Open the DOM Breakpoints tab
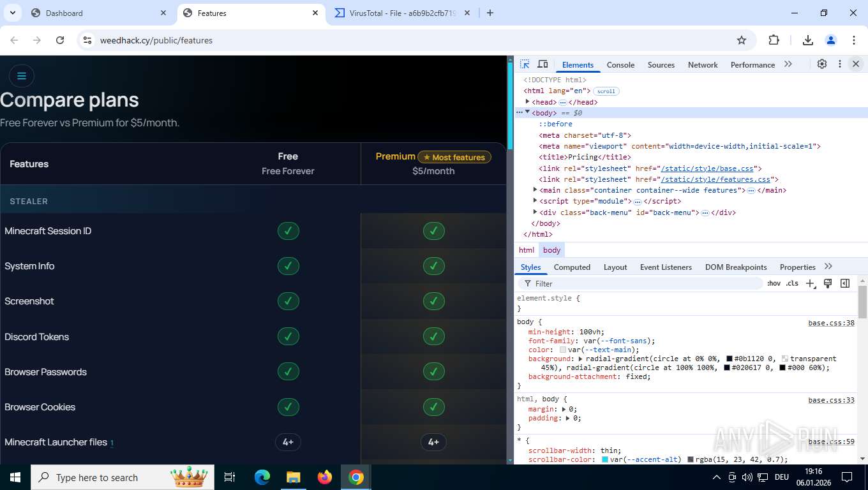Screen dimensions: 868x490 point(736,267)
